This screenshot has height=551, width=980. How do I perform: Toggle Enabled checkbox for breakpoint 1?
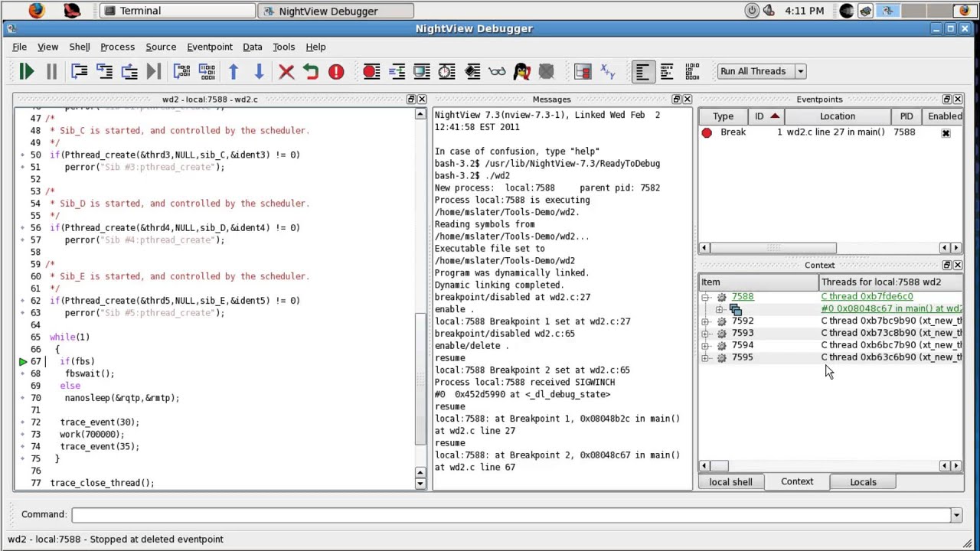(946, 133)
